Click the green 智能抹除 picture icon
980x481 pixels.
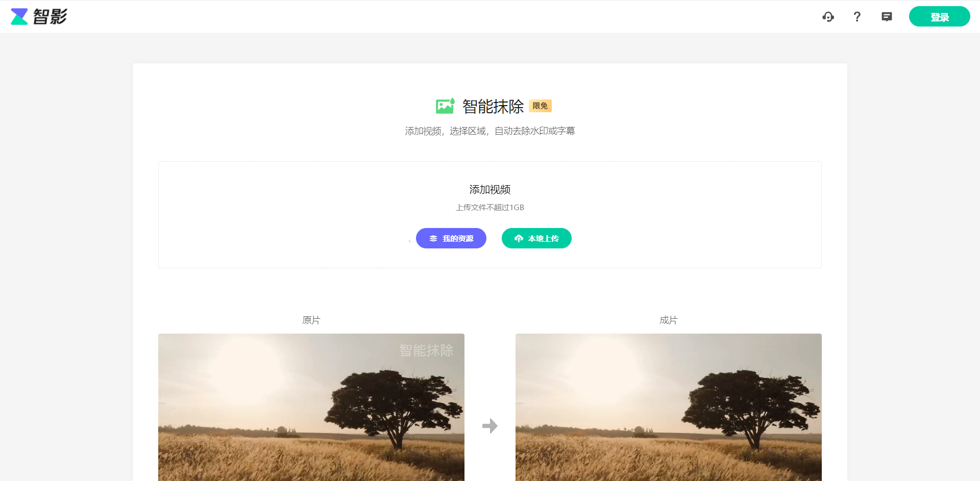click(x=445, y=106)
